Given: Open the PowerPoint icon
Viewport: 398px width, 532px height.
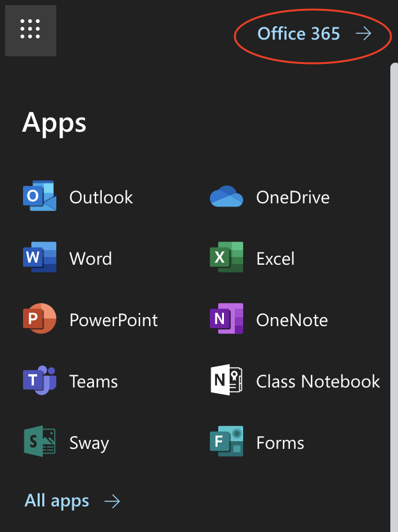Looking at the screenshot, I should click(x=40, y=318).
